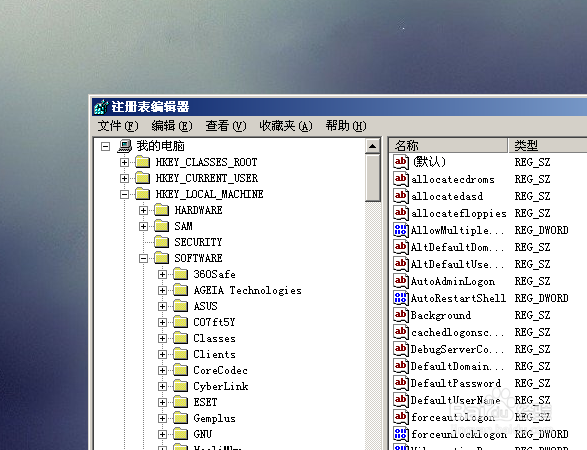Click REG_SZ type in Background row
This screenshot has width=587, height=450.
[532, 315]
